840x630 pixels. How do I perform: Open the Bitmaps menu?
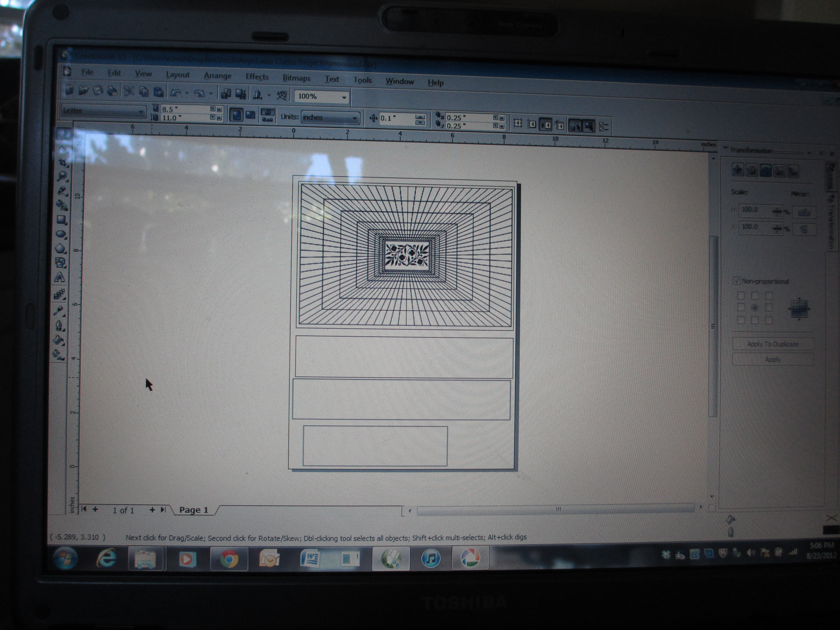(297, 78)
